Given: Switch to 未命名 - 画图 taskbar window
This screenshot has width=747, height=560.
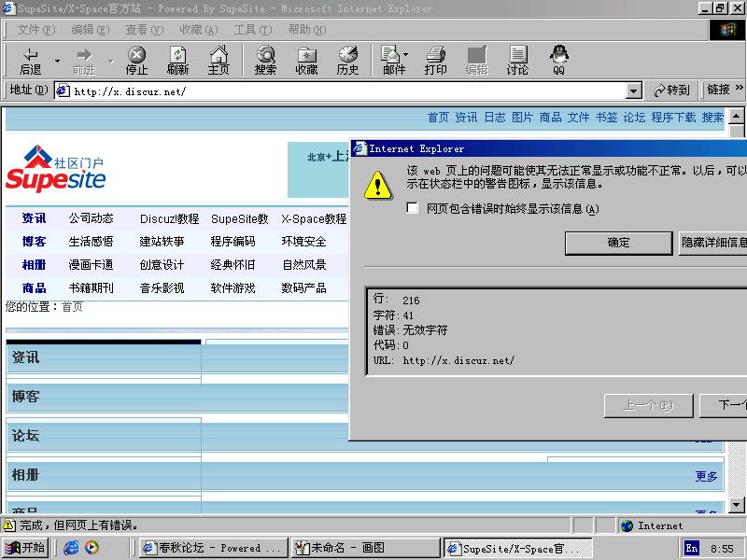Looking at the screenshot, I should click(365, 548).
